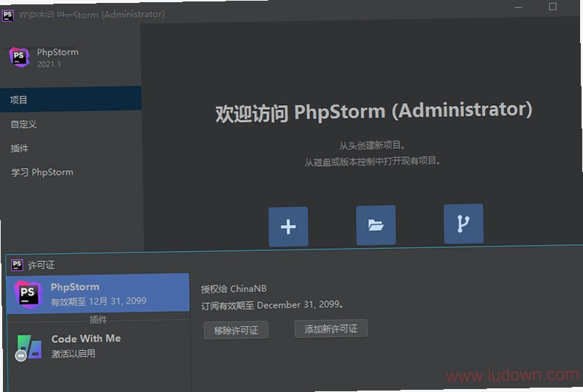Maximize the PhpStorm welcome window

552,7
